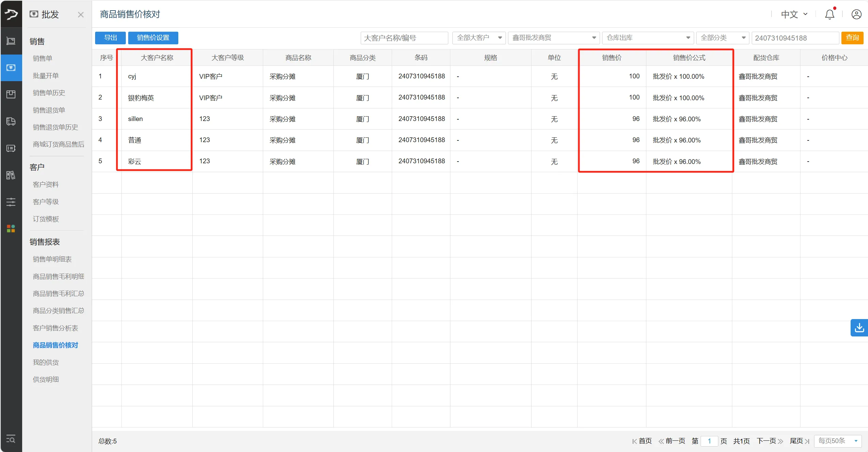Click the user account profile icon
The height and width of the screenshot is (452, 868).
856,14
